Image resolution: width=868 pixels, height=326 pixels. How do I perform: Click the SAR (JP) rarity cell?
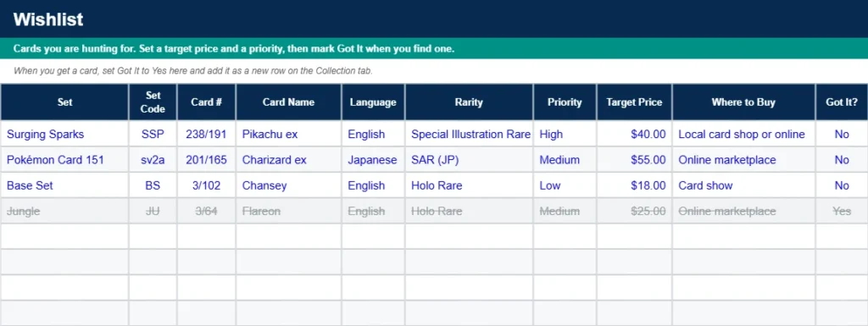click(x=469, y=160)
